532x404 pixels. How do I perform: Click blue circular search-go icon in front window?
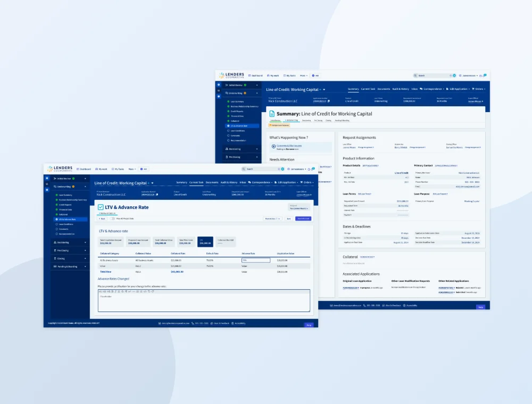[282, 169]
